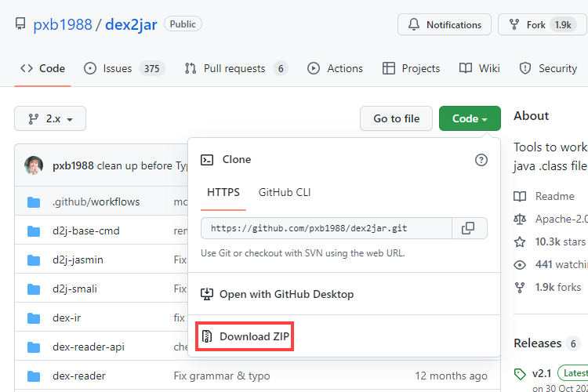Select the GitHub CLI clone tab

tap(285, 192)
